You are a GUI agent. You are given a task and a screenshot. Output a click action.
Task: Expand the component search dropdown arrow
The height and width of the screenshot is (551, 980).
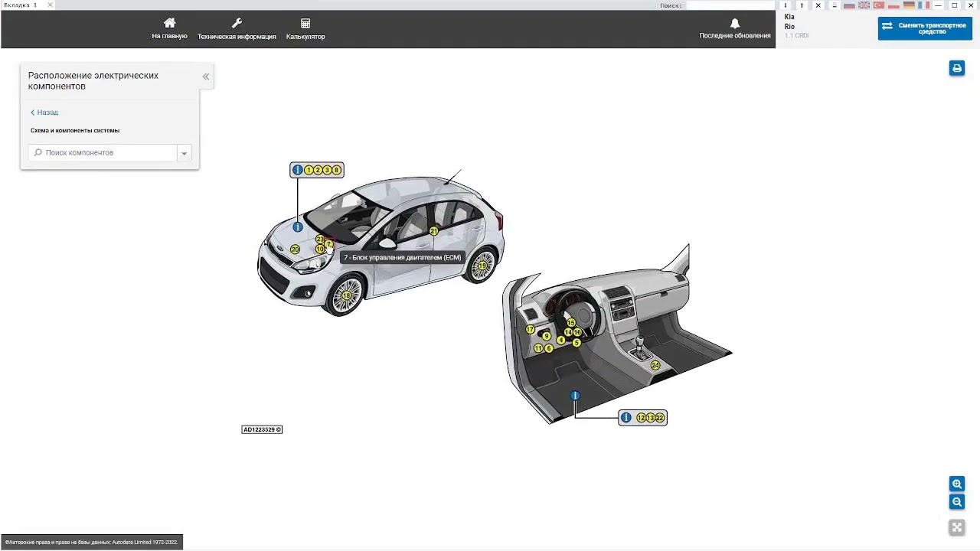click(x=184, y=153)
